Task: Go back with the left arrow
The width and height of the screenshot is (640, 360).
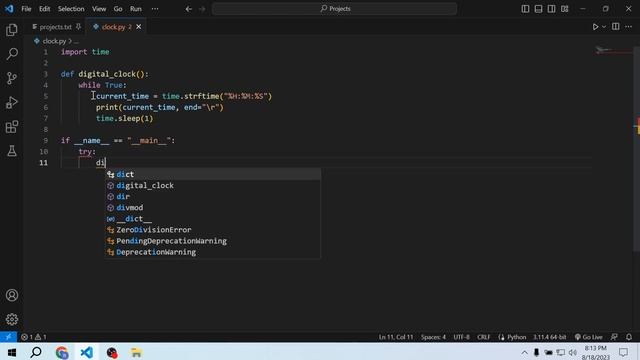Action: pyautogui.click(x=189, y=9)
